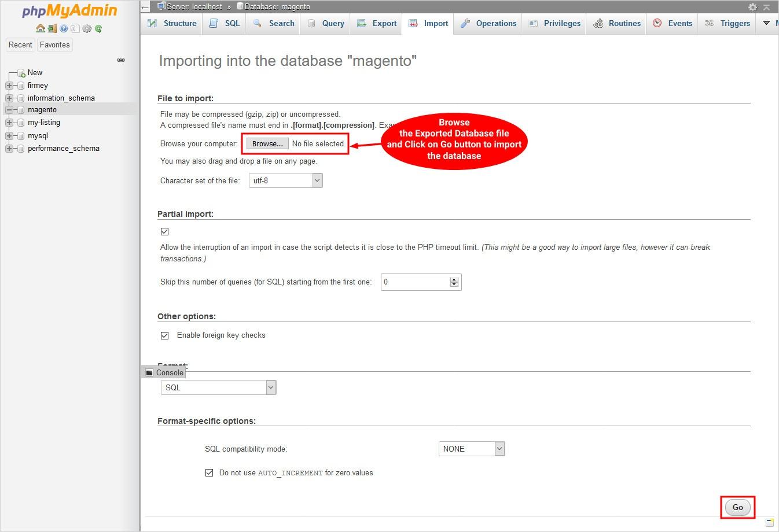
Task: Click the database icon beside mysql
Action: pyautogui.click(x=21, y=136)
